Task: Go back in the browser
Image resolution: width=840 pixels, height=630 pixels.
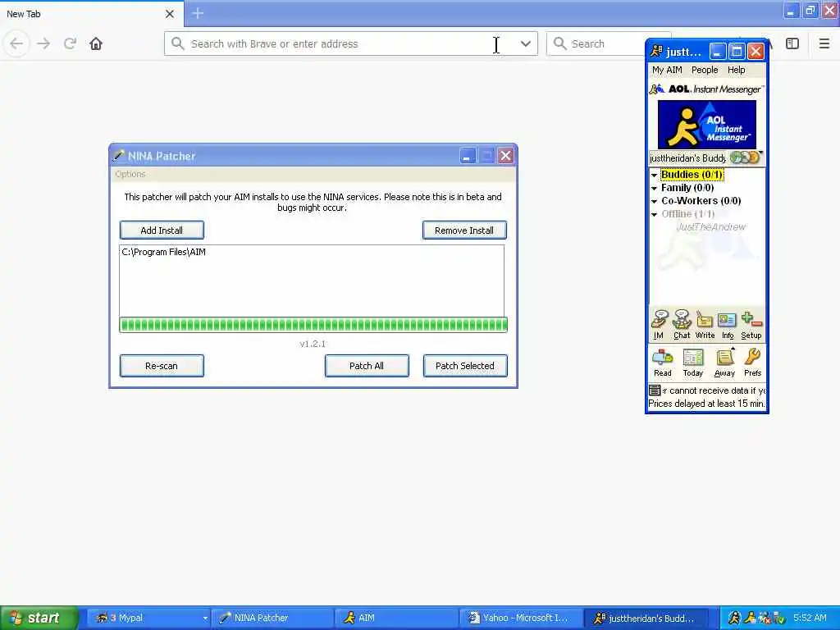Action: [16, 43]
